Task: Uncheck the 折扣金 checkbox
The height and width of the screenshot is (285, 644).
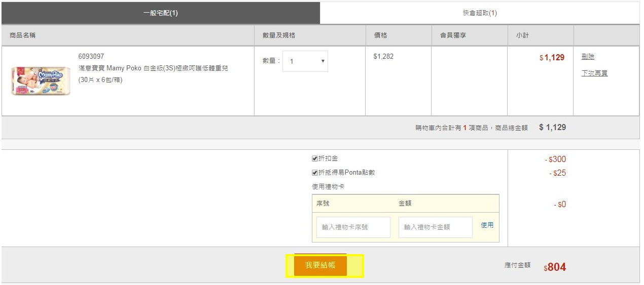Action: tap(314, 158)
